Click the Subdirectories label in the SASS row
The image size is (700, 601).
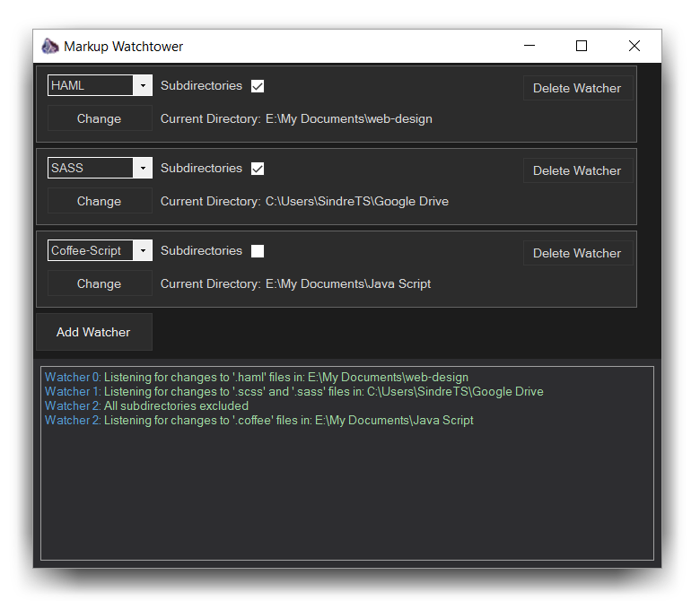pyautogui.click(x=201, y=169)
